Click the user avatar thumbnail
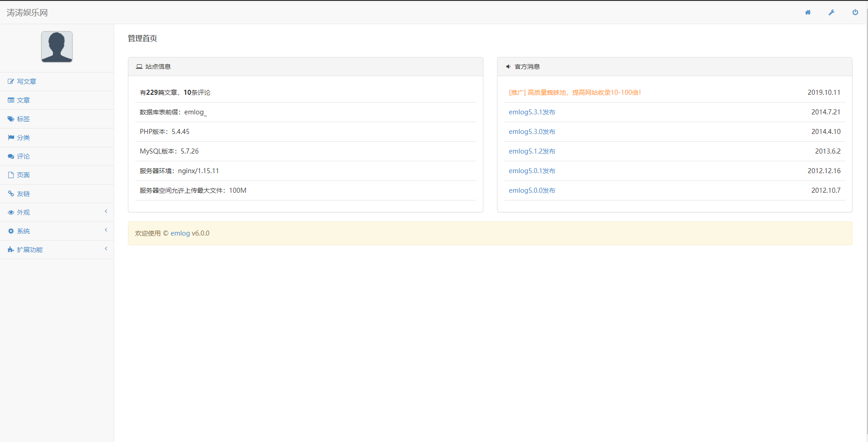 [57, 46]
